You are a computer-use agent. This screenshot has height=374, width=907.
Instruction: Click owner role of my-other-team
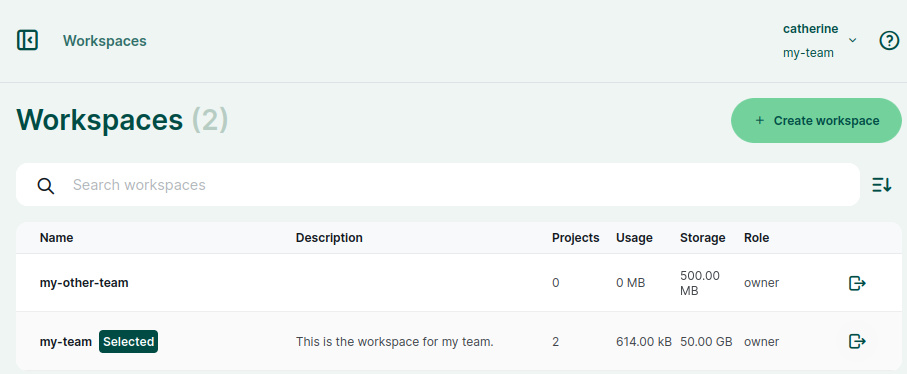(x=761, y=283)
